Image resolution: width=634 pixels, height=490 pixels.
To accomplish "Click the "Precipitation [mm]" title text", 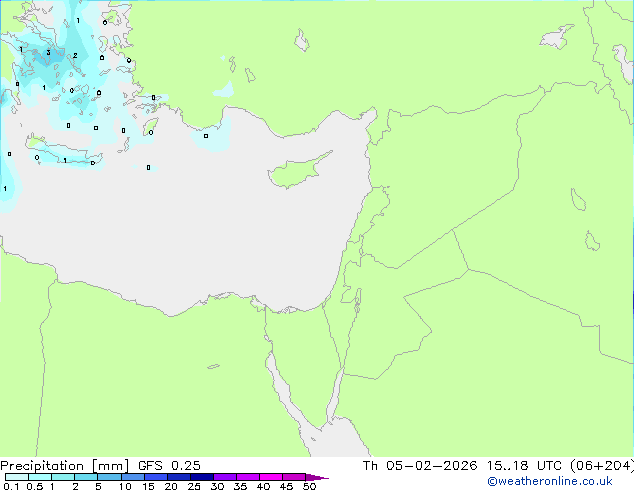I will coord(65,466).
